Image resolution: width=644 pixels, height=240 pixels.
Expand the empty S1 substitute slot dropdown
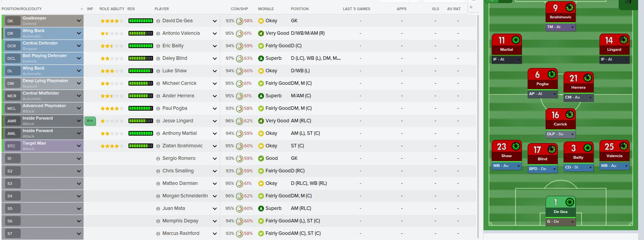(79, 159)
